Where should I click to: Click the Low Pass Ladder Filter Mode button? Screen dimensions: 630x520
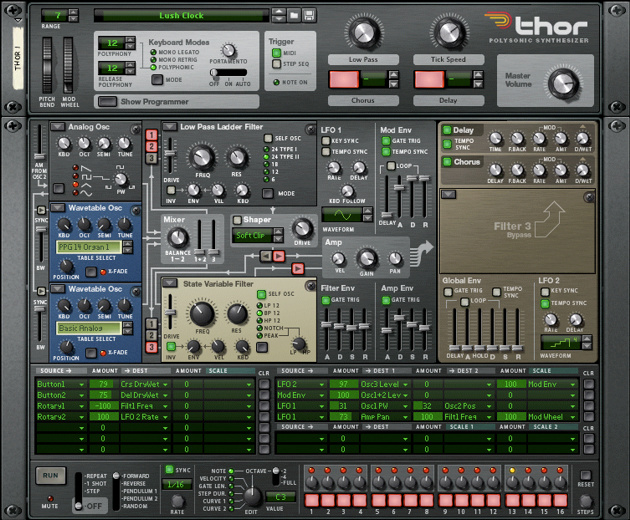[x=268, y=193]
